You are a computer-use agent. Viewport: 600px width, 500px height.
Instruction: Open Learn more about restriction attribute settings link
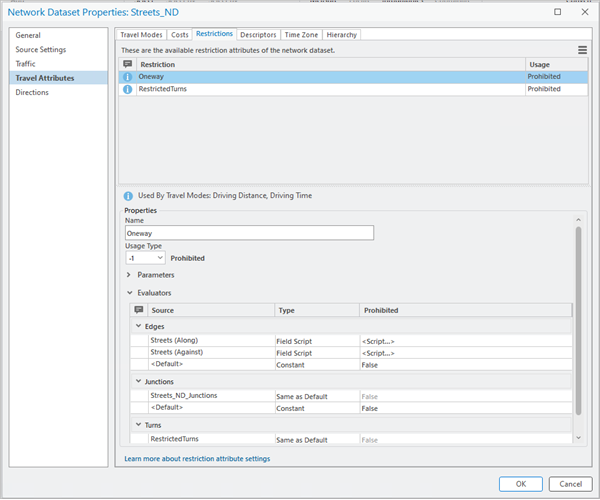coord(197,459)
